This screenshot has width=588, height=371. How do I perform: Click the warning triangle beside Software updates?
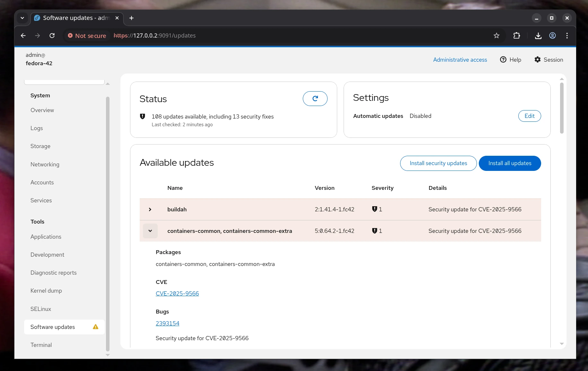click(x=95, y=327)
